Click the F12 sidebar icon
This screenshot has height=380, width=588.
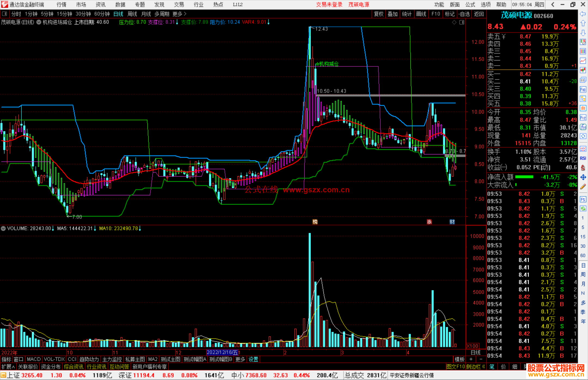(583, 118)
